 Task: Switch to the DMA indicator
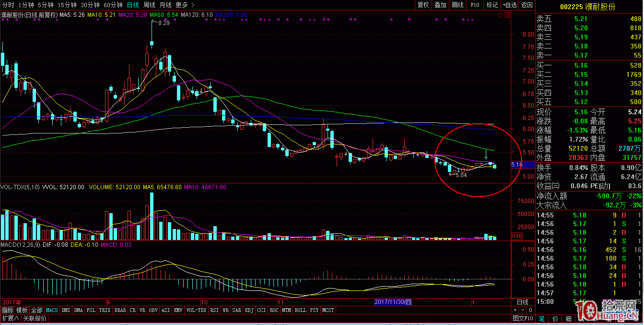(78, 310)
